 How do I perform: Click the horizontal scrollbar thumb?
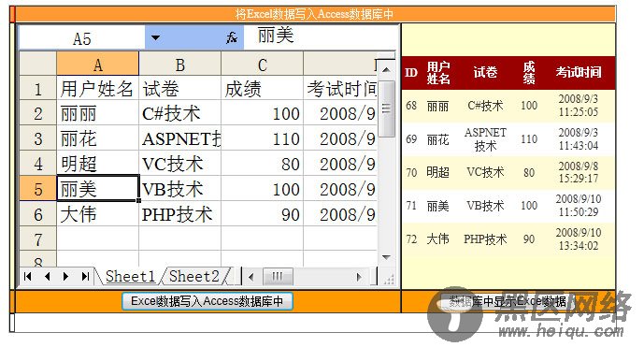pyautogui.click(x=278, y=276)
